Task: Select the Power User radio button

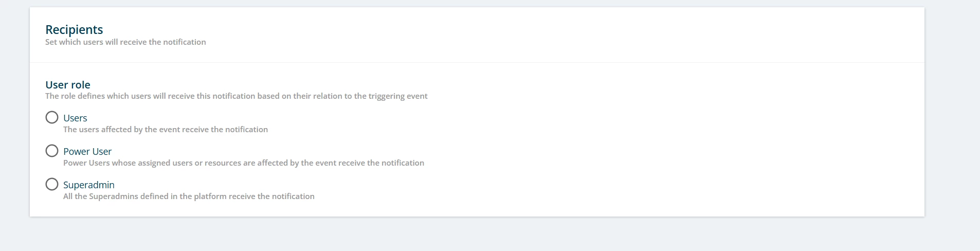Action: [52, 151]
